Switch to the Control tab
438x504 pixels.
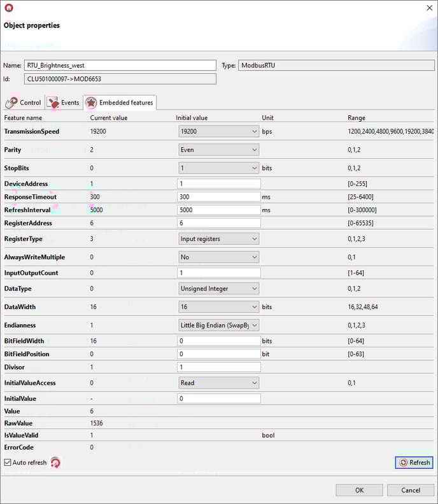24,103
